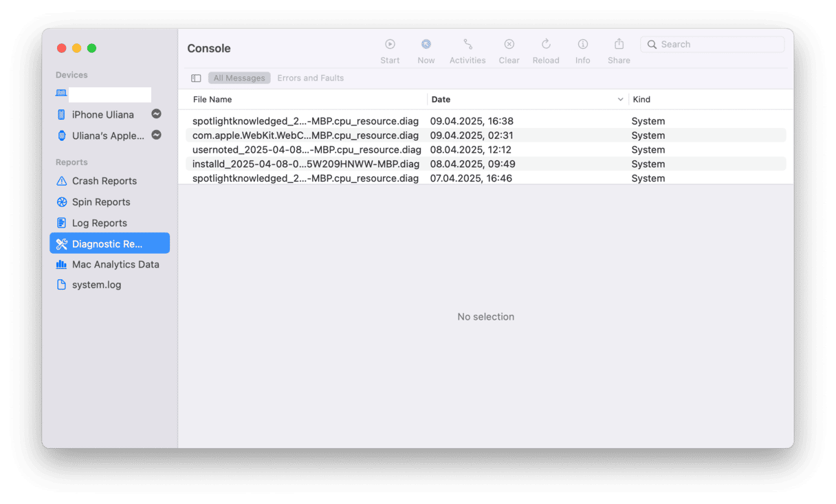The height and width of the screenshot is (504, 836).
Task: Click the Mac Analytics Data chart icon
Action: point(61,264)
